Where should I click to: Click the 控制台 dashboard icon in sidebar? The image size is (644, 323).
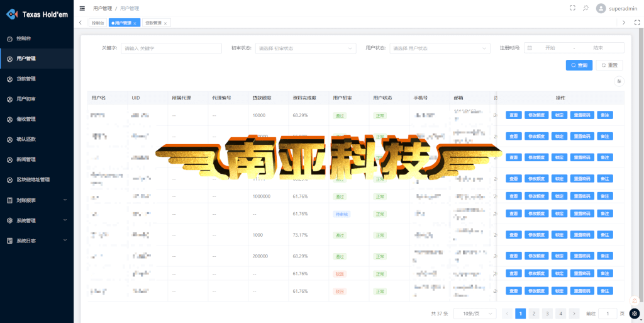10,38
